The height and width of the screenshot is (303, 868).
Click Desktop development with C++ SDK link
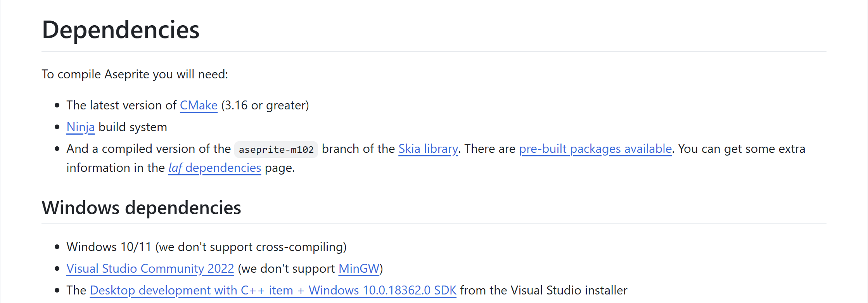point(273,291)
